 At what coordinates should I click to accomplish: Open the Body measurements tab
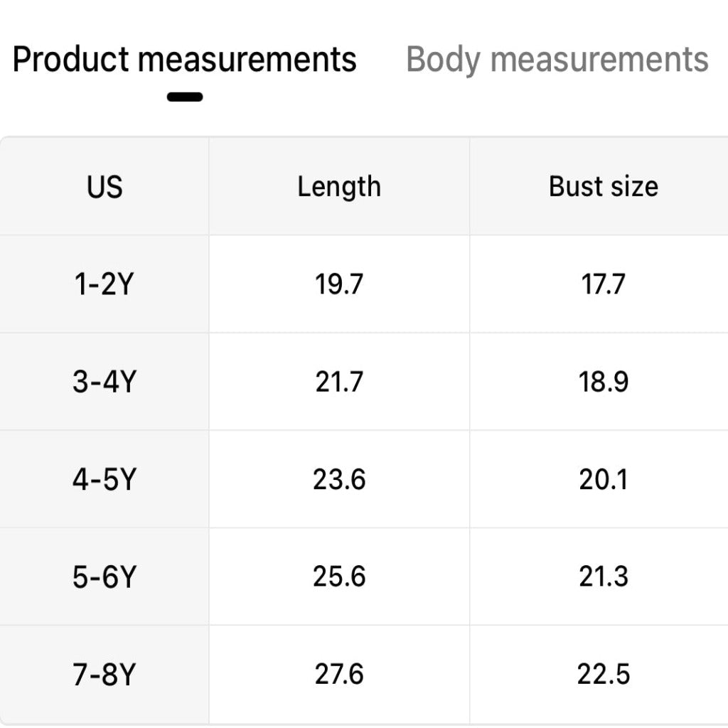(557, 60)
